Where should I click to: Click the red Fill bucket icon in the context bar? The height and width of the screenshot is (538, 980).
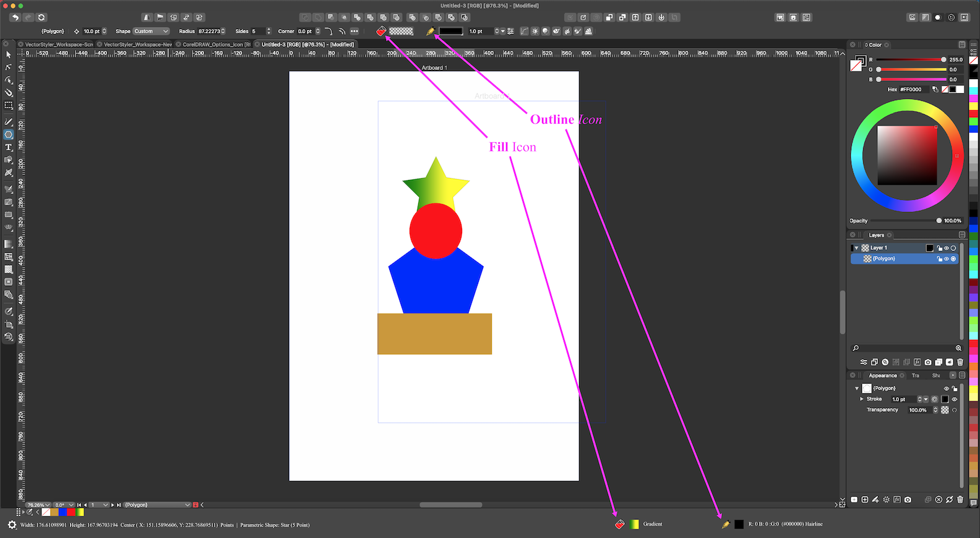[381, 31]
